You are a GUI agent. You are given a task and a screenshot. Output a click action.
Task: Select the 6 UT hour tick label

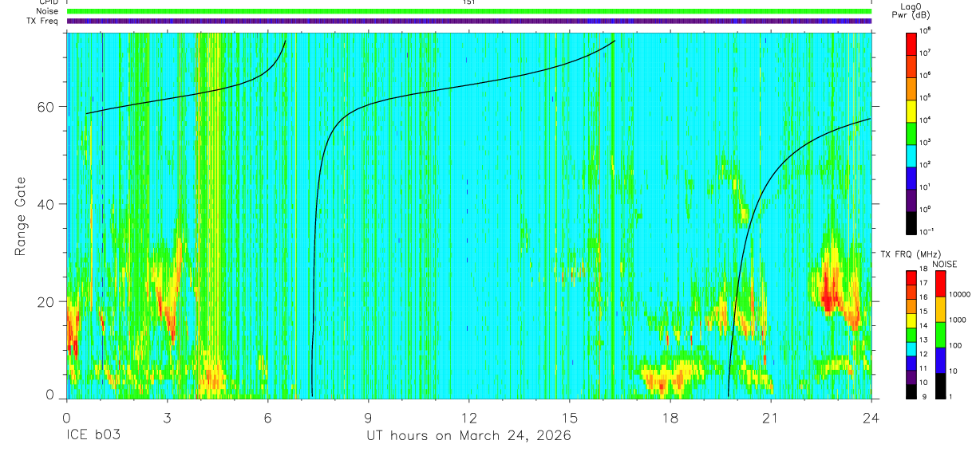coord(267,417)
